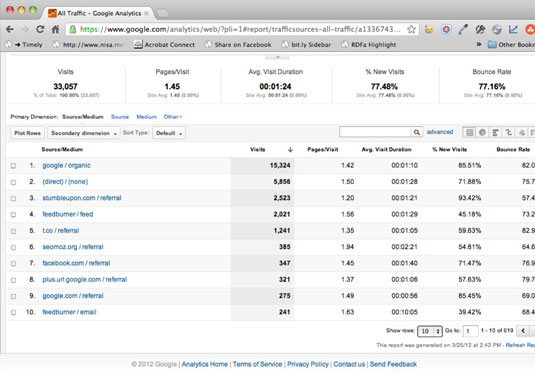This screenshot has width=535, height=375.
Task: Check the t.co / referral row box
Action: pos(13,231)
